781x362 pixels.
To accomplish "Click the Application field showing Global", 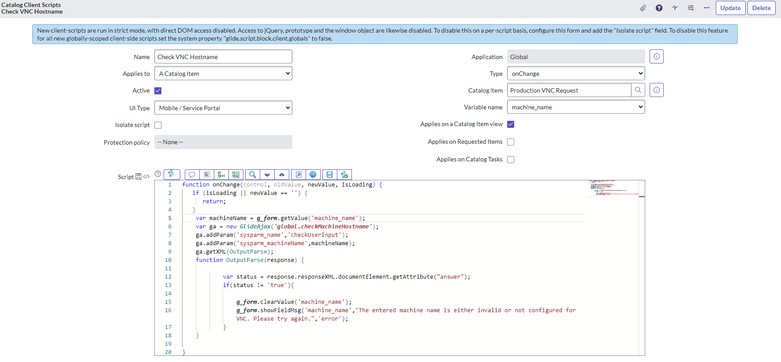I will click(x=576, y=57).
